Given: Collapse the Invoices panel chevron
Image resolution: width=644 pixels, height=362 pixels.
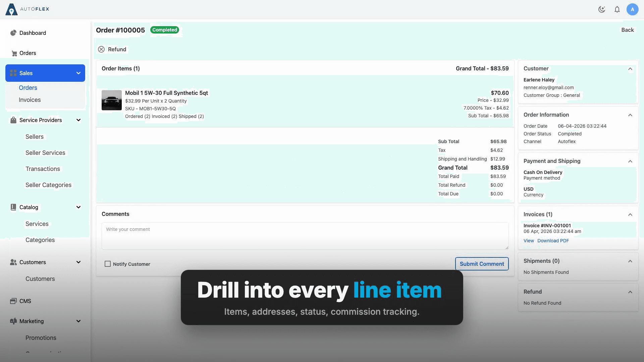Looking at the screenshot, I should [x=630, y=215].
